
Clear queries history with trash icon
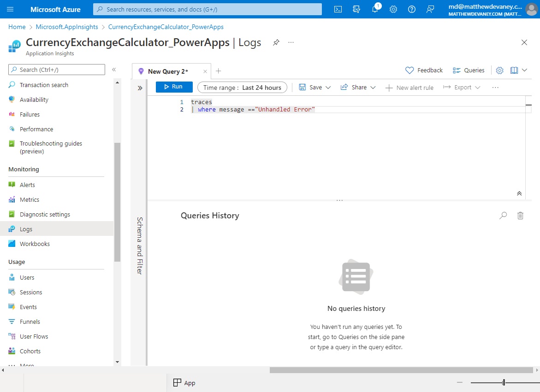(x=520, y=215)
